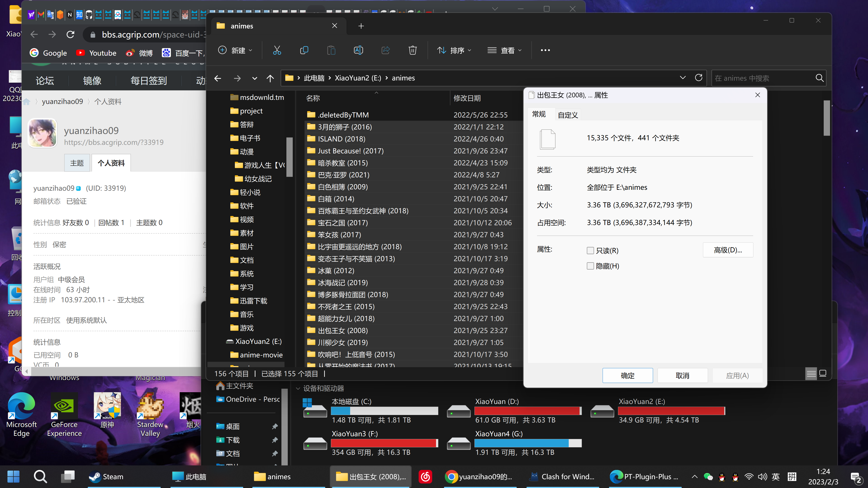This screenshot has height=488, width=868.
Task: Click the search magnifier in animes search box
Action: [x=819, y=78]
